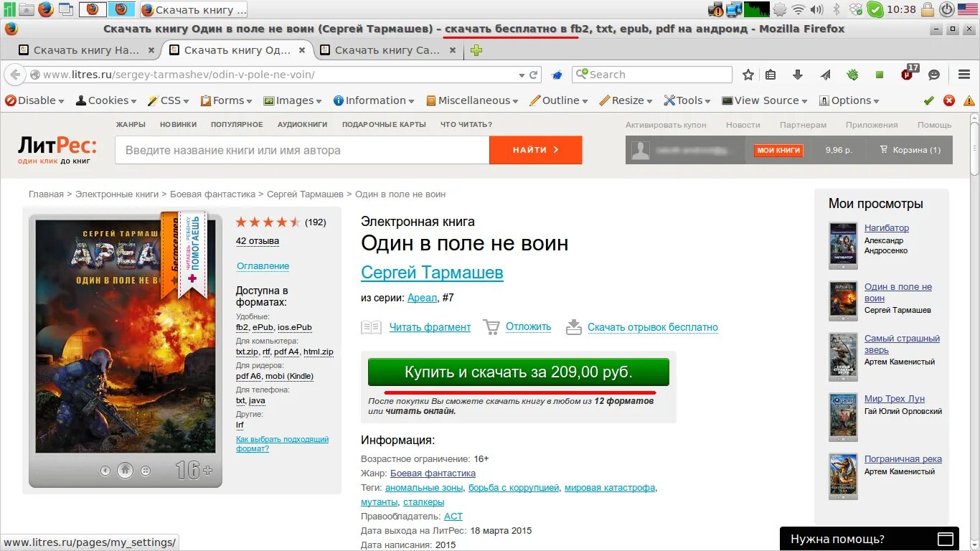
Task: Click the Нагибатор book thumbnail in Мои просмотры
Action: [x=843, y=245]
